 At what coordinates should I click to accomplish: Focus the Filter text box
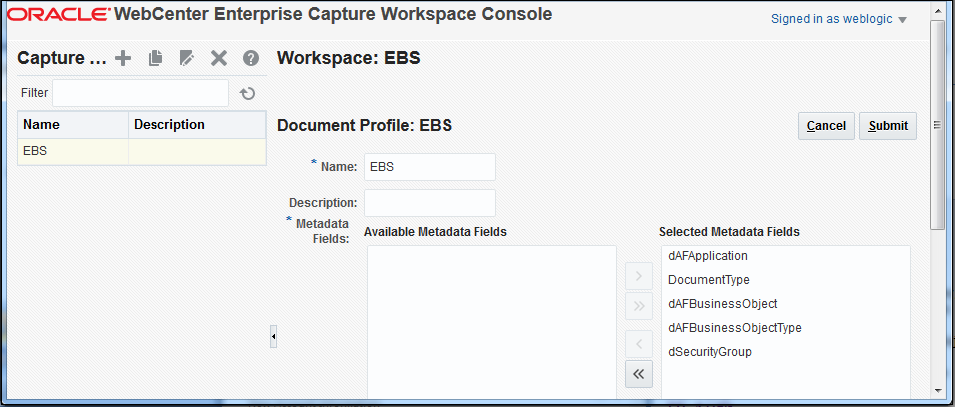(141, 93)
